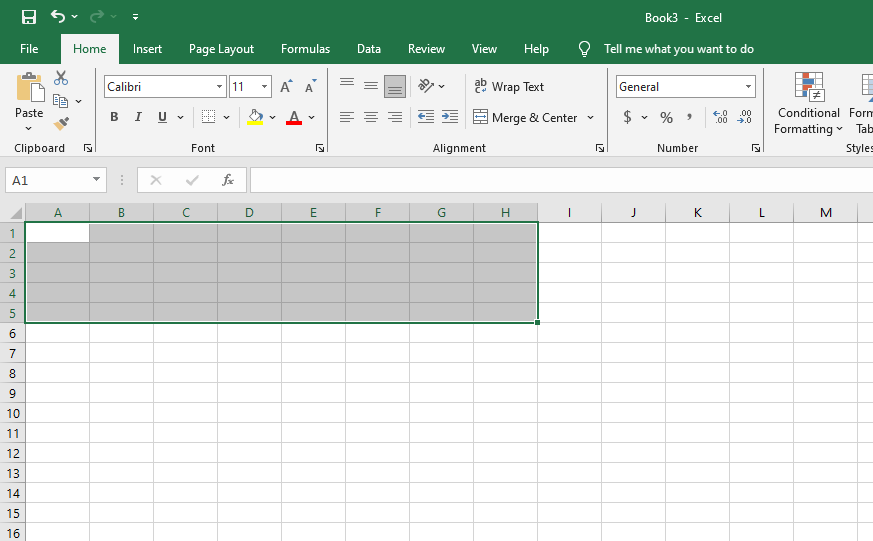Increase the cell indent
This screenshot has height=541, width=873.
[x=449, y=117]
